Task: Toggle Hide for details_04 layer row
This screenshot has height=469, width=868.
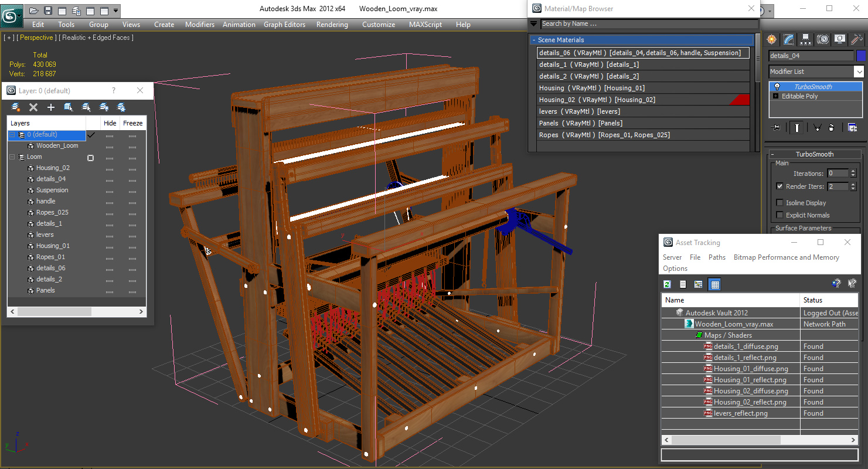Action: click(110, 179)
